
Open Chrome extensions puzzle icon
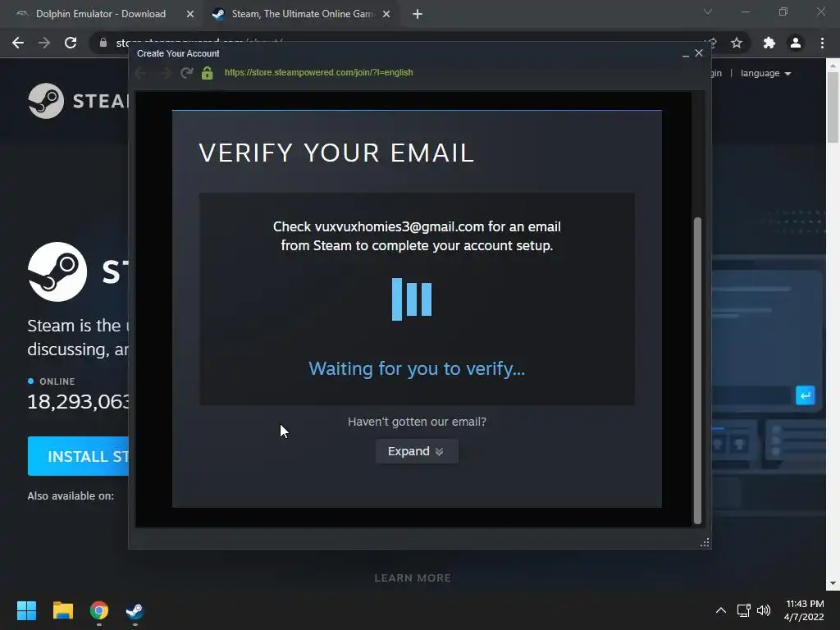[769, 43]
